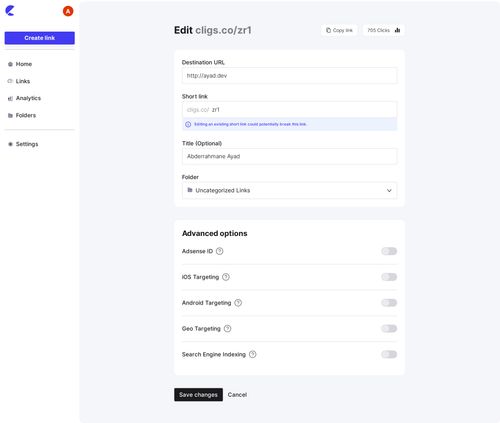
Task: Enable Geo Targeting switch
Action: point(389,329)
